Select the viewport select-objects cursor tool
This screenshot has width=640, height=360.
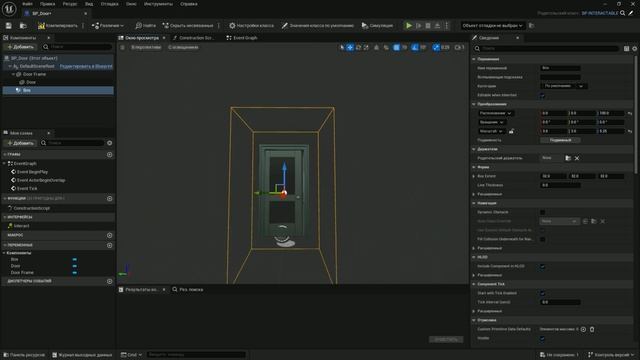[x=342, y=47]
